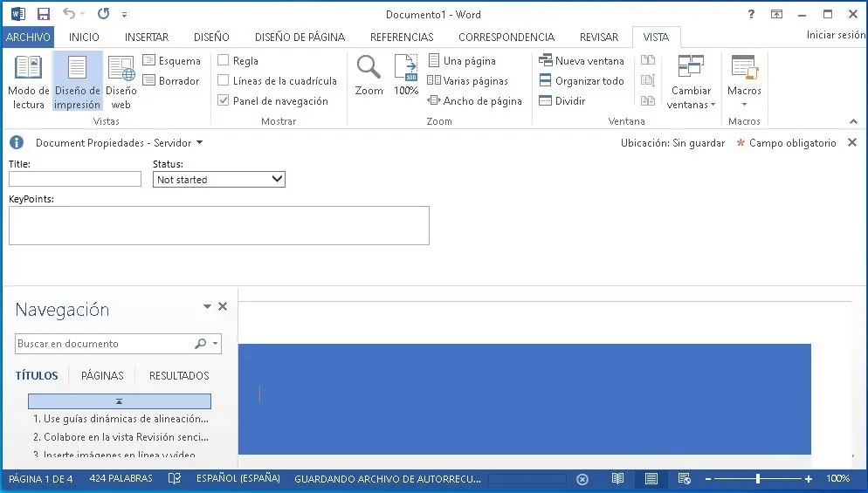Click the proofing errors book icon
This screenshot has height=493, width=868.
175,479
